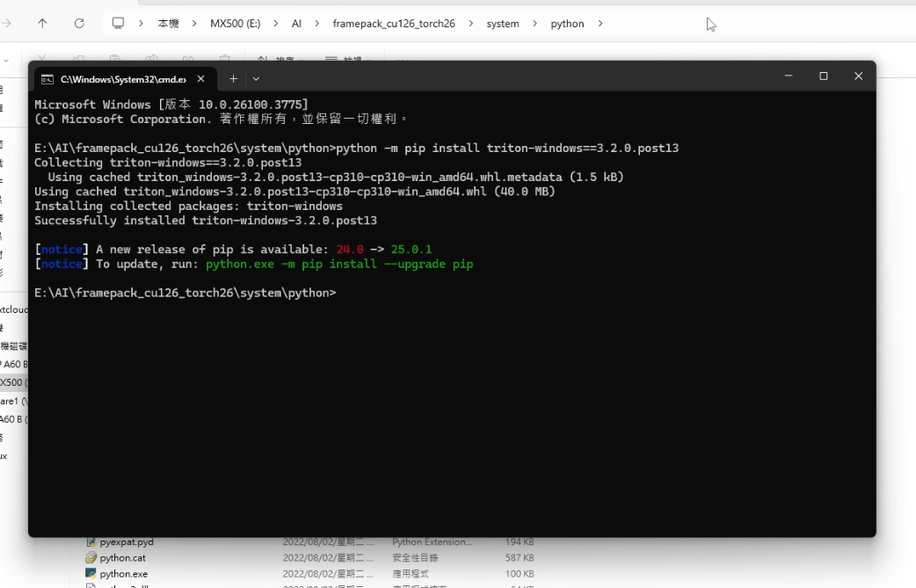Close the cmd.exe terminal tab
916x588 pixels.
pyautogui.click(x=201, y=79)
